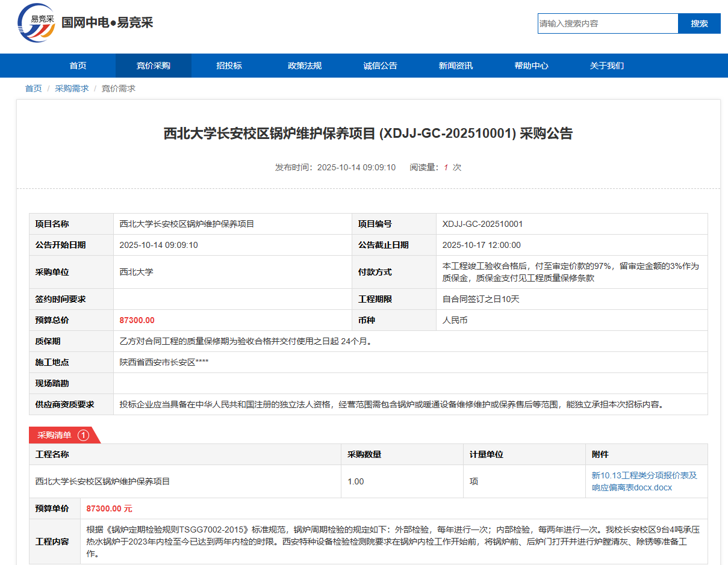Viewport: 728px width, 565px height.
Task: Click the announcement title heading
Action: 368,134
